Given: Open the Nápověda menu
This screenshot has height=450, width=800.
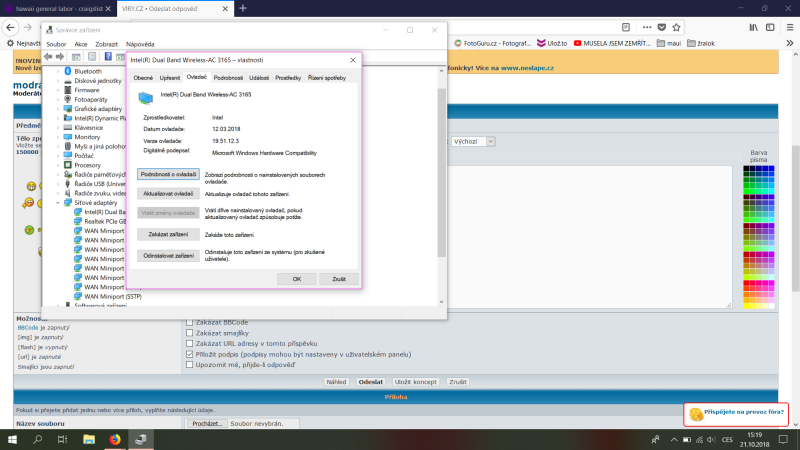Looking at the screenshot, I should 140,44.
